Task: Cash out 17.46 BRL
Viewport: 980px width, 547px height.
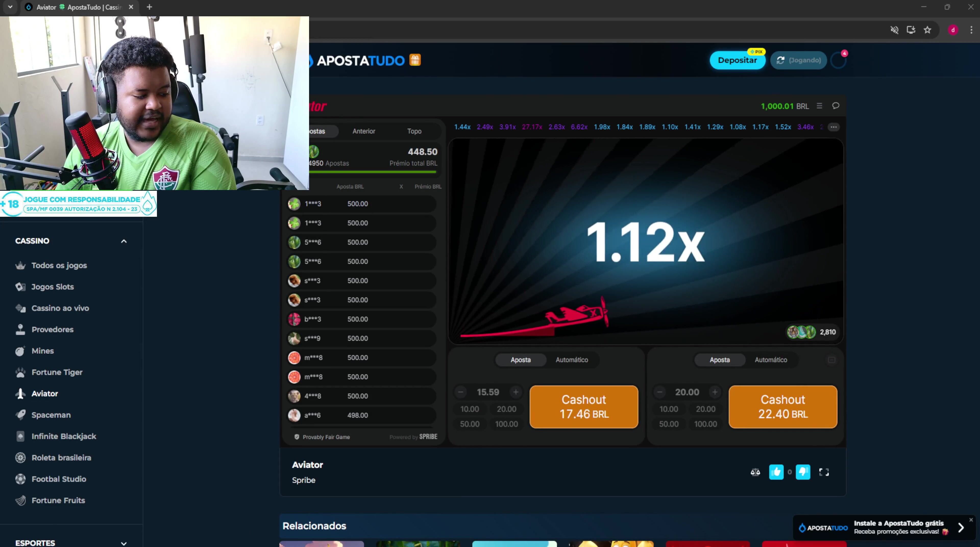Action: coord(584,407)
